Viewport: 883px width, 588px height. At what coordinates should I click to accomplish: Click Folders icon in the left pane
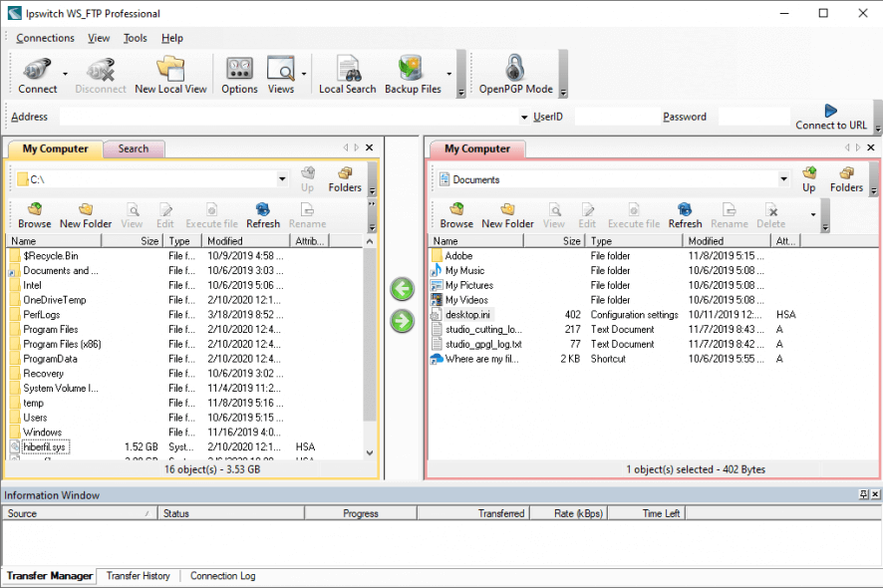coord(345,179)
